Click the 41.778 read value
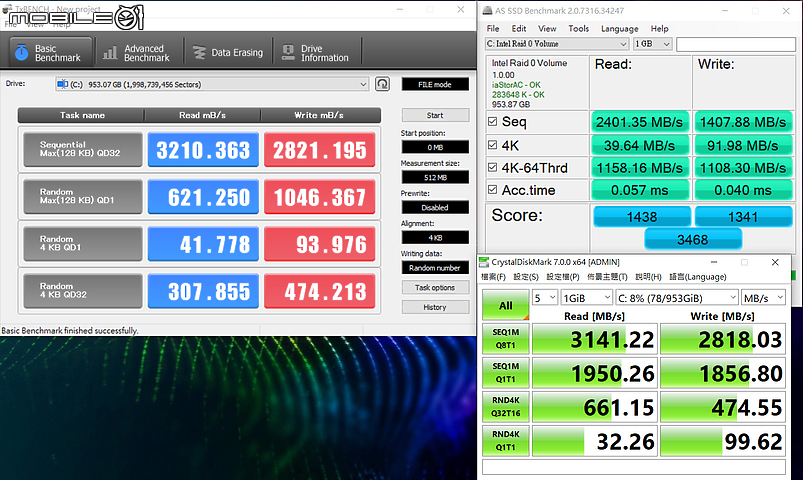This screenshot has width=803, height=480. [x=203, y=244]
